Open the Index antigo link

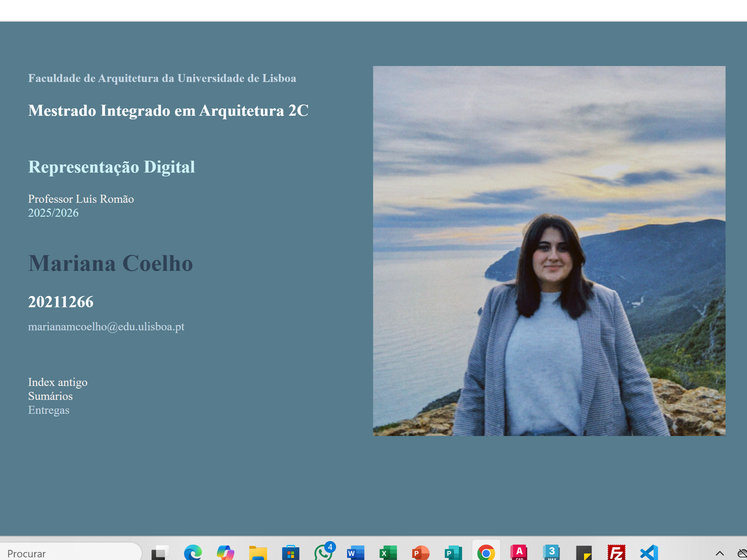click(58, 382)
